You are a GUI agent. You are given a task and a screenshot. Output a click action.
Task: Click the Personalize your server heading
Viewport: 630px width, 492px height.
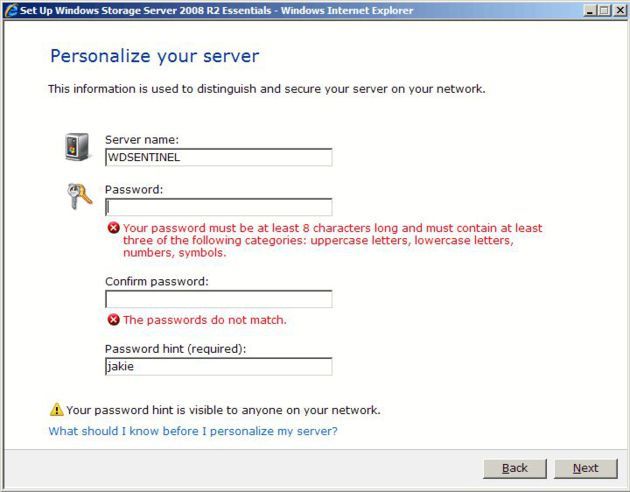click(x=155, y=56)
